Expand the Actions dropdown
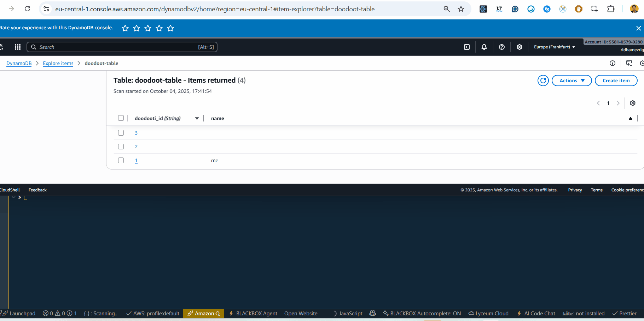The image size is (644, 321). (x=572, y=81)
